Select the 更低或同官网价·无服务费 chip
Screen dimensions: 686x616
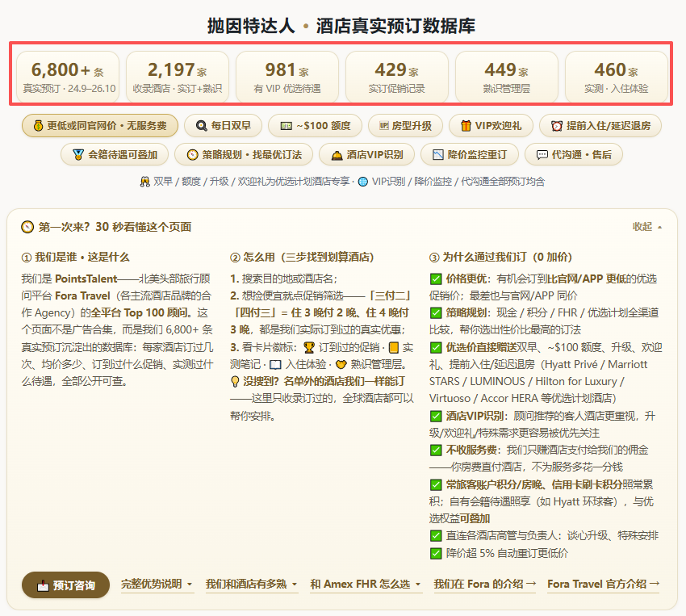[x=100, y=126]
